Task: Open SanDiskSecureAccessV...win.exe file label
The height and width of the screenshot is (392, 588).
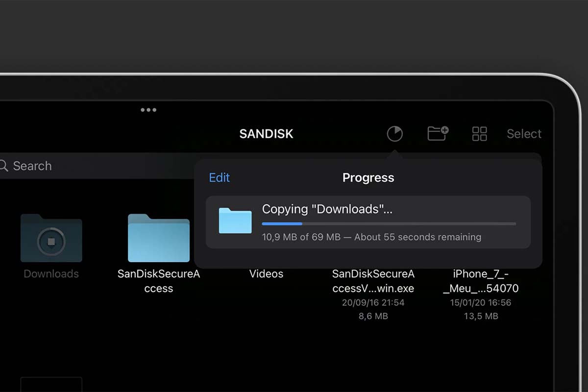Action: pos(373,281)
